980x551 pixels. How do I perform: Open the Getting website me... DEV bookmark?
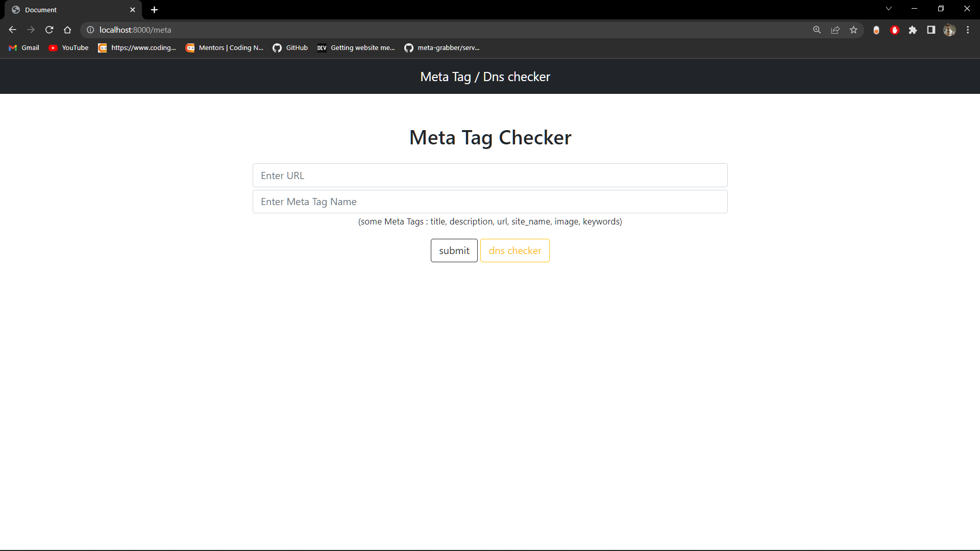click(x=356, y=47)
